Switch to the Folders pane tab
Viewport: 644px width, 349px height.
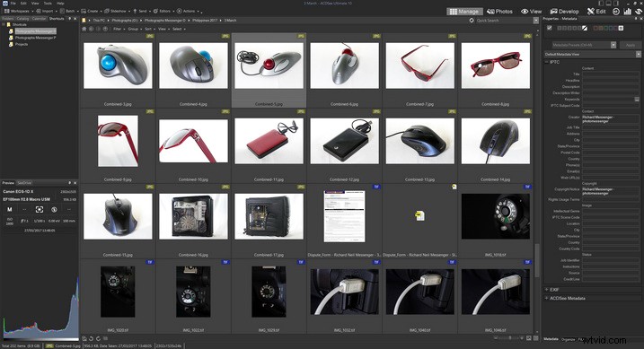point(7,19)
